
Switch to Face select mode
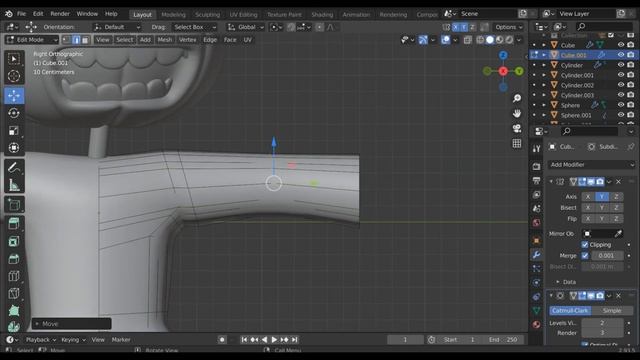pos(85,40)
